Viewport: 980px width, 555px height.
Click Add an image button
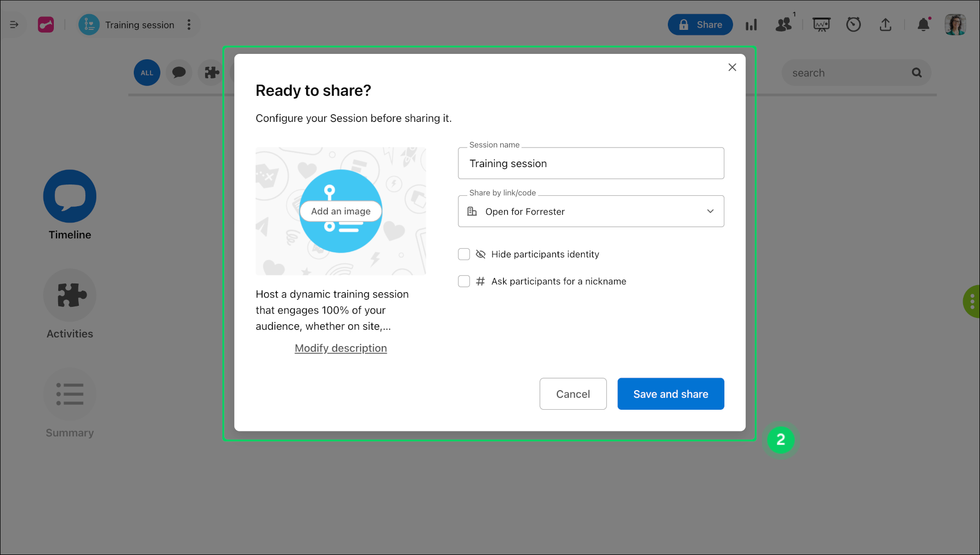click(x=341, y=211)
